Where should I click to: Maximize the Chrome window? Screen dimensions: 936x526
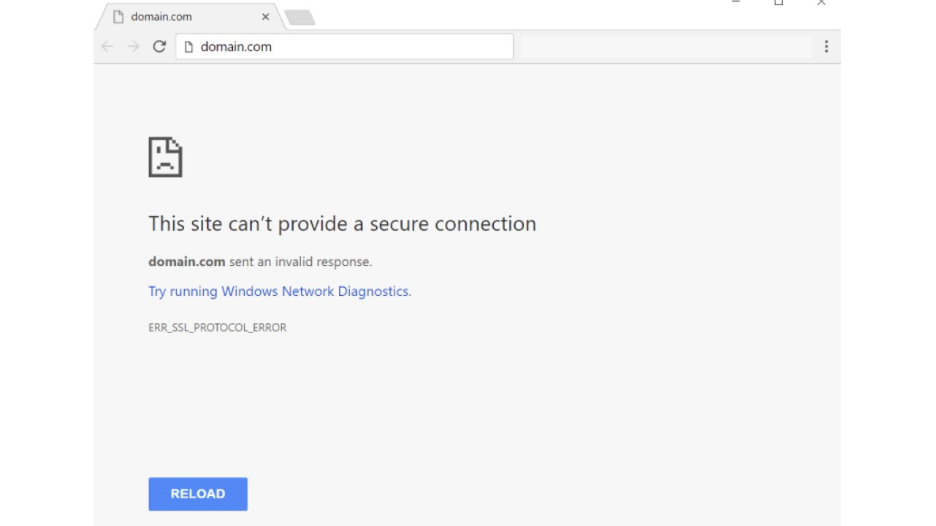(x=779, y=3)
